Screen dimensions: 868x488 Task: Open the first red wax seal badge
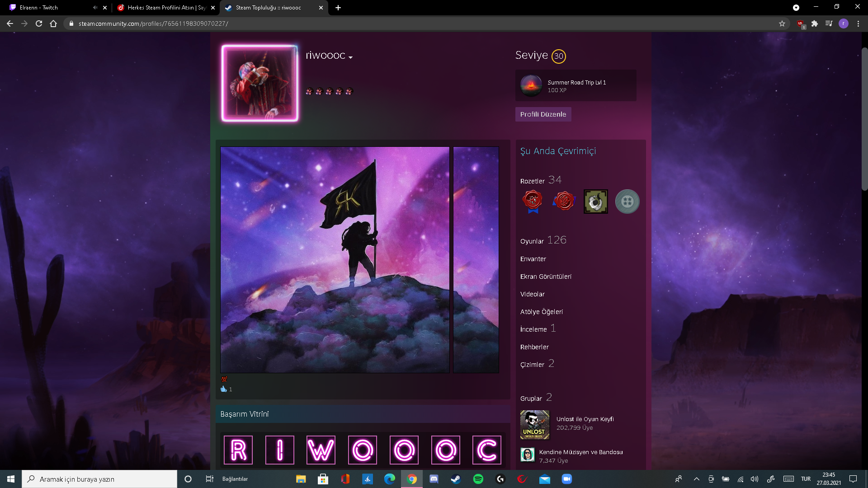(533, 201)
